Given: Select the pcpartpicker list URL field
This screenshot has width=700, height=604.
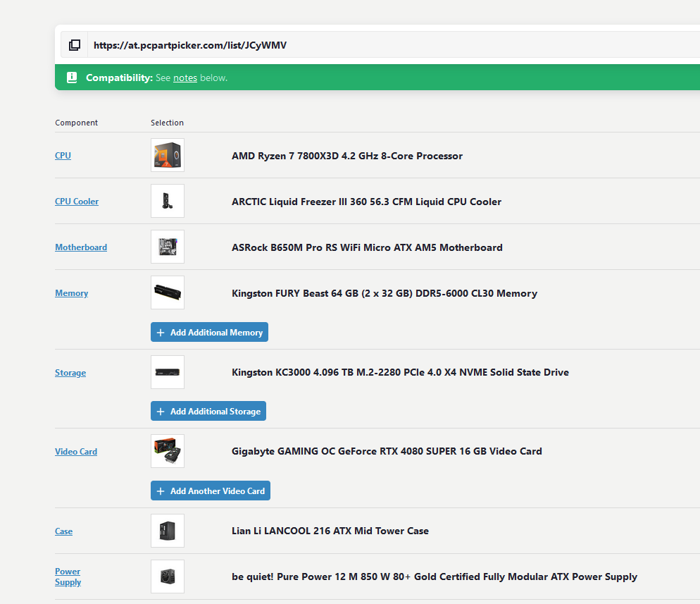Looking at the screenshot, I should pos(394,45).
